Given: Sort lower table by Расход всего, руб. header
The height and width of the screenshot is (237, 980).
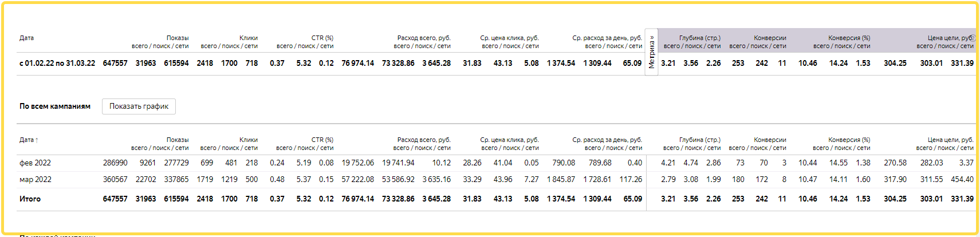Looking at the screenshot, I should (424, 140).
